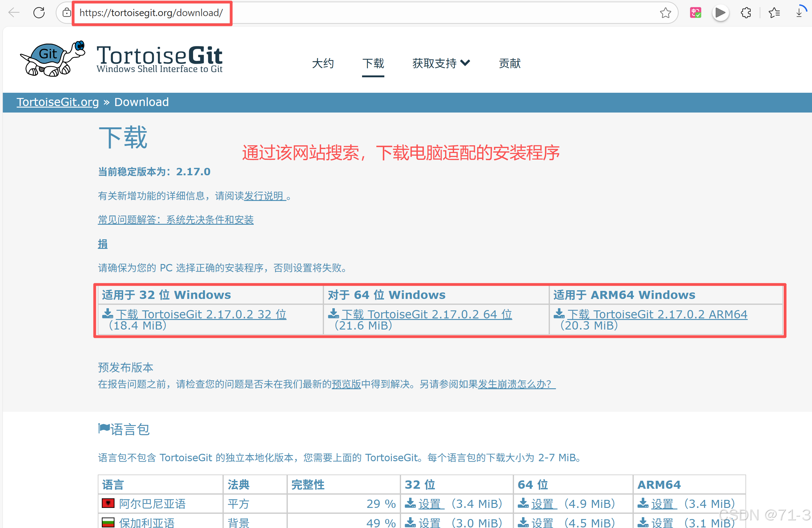Open the extensions puzzle icon

click(746, 13)
